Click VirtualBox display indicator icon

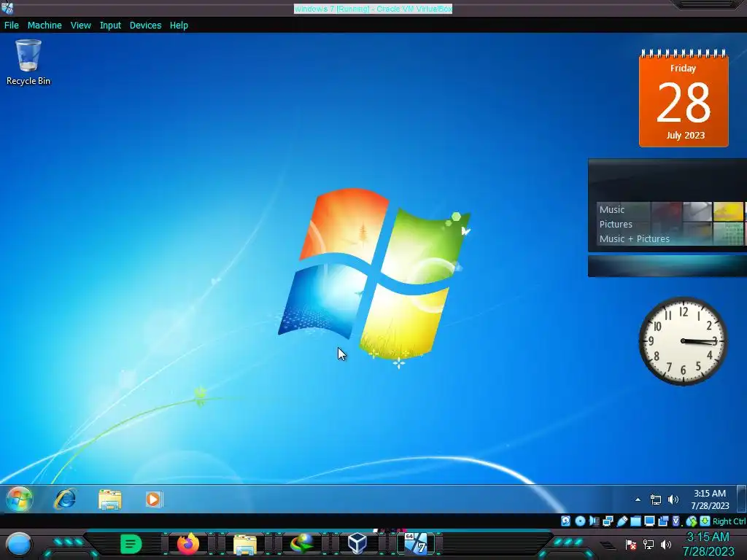click(649, 521)
